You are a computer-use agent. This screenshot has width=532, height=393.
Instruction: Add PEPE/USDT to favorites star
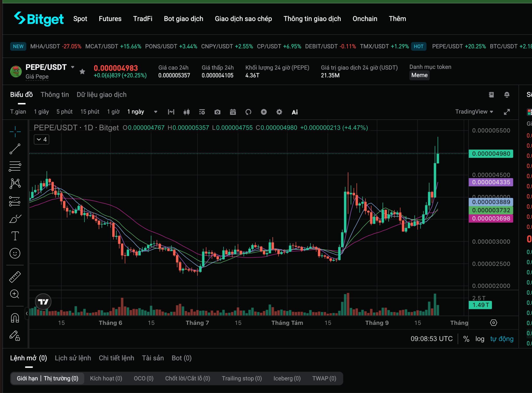[82, 72]
